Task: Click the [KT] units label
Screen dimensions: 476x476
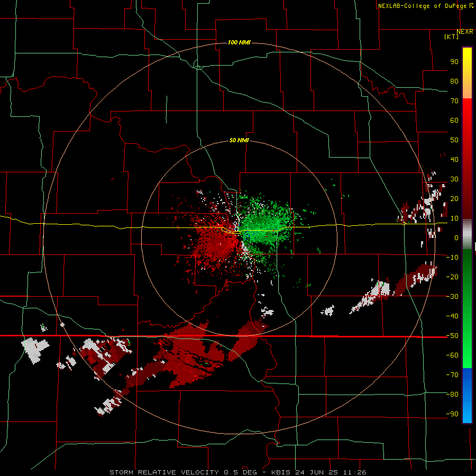Action: pos(451,36)
